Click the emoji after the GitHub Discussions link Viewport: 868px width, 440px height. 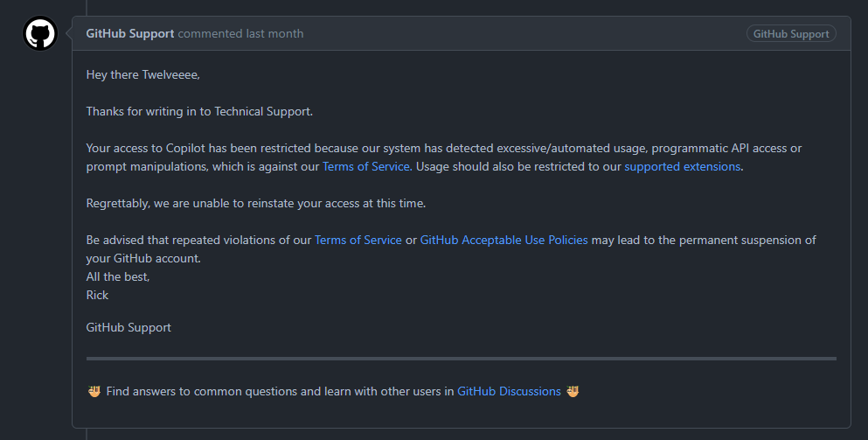pos(573,391)
